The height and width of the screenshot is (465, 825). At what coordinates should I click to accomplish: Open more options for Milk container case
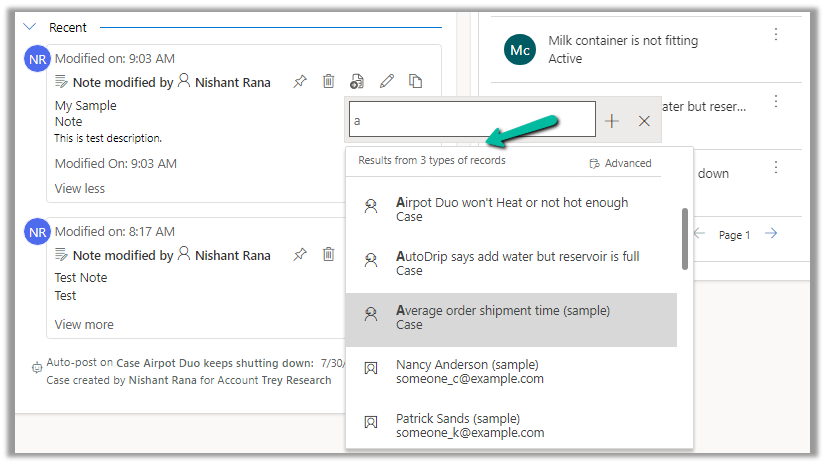776,35
